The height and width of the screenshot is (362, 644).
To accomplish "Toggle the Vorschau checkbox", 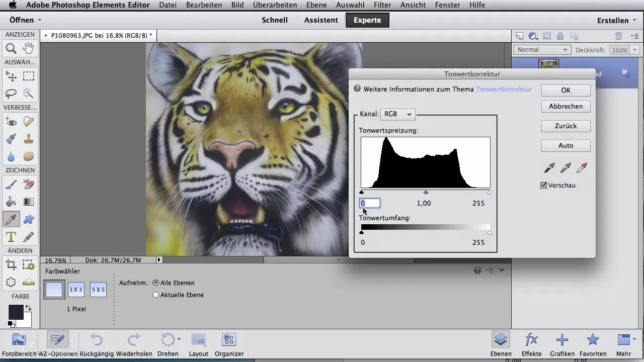I will click(x=543, y=185).
